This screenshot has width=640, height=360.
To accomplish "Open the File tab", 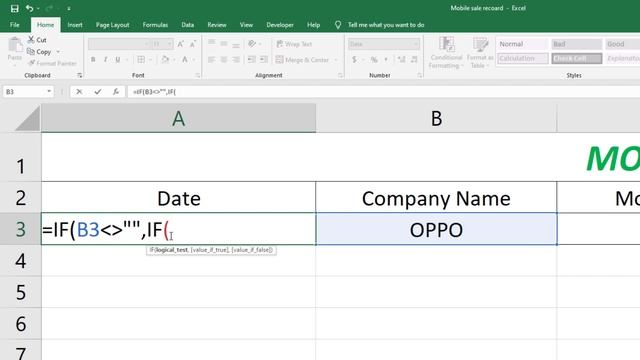I will coord(15,25).
